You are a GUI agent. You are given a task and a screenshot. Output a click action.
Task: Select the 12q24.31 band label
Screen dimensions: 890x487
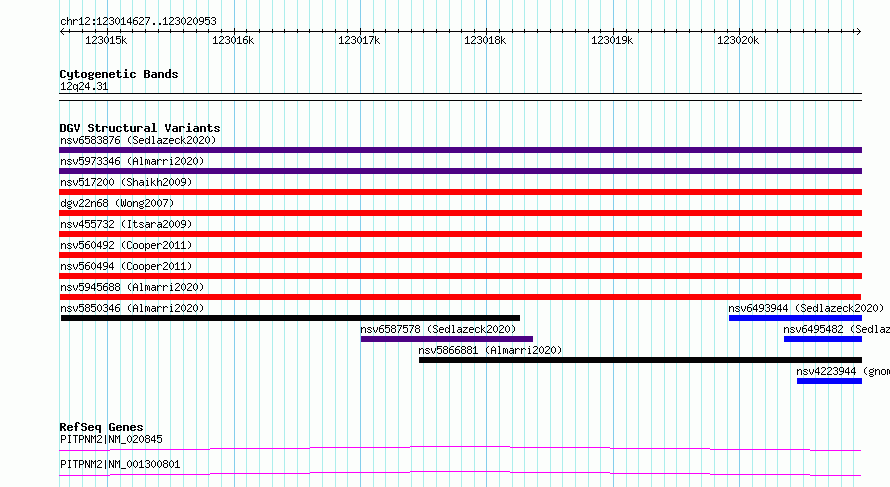tap(84, 86)
